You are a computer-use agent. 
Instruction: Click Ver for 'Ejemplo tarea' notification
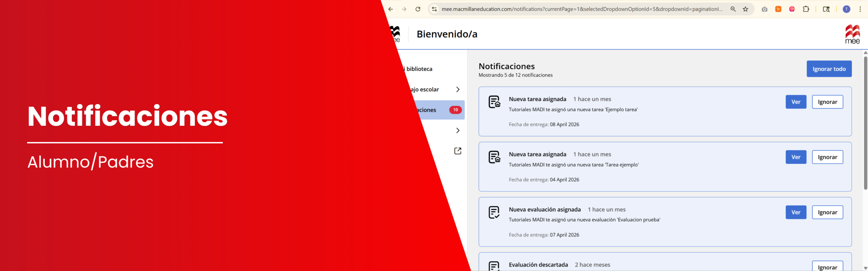(796, 102)
